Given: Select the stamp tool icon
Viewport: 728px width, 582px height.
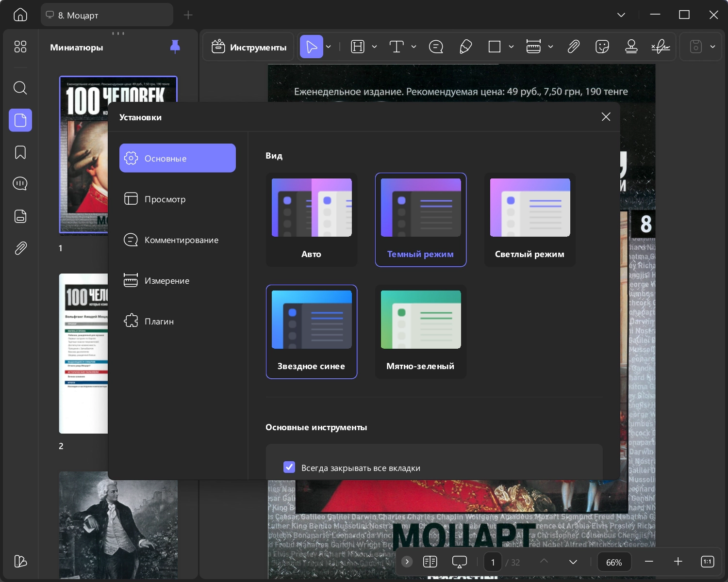Looking at the screenshot, I should (x=631, y=47).
